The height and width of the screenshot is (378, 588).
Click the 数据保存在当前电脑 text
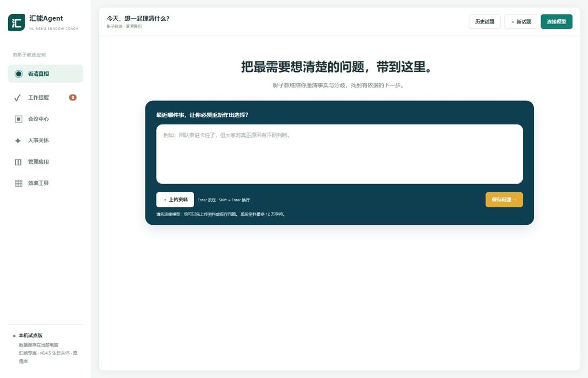(x=38, y=345)
